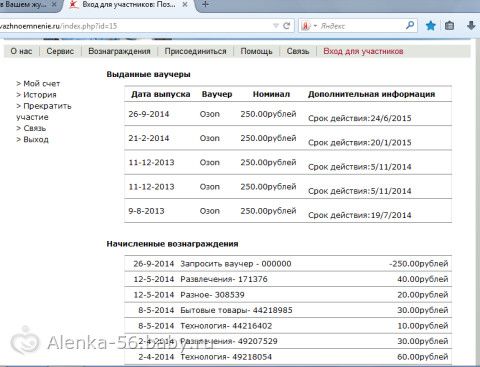Bookmark this page with star icon

pos(431,26)
